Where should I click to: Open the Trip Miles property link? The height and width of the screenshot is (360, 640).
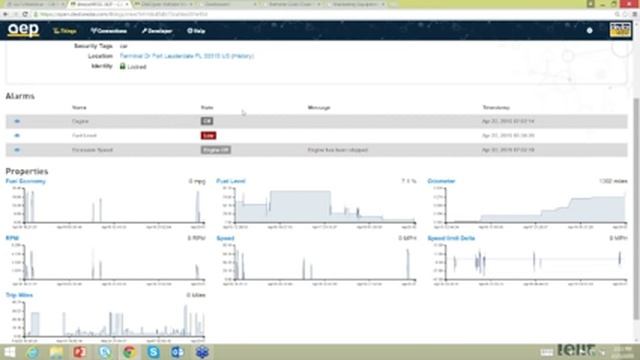point(19,295)
